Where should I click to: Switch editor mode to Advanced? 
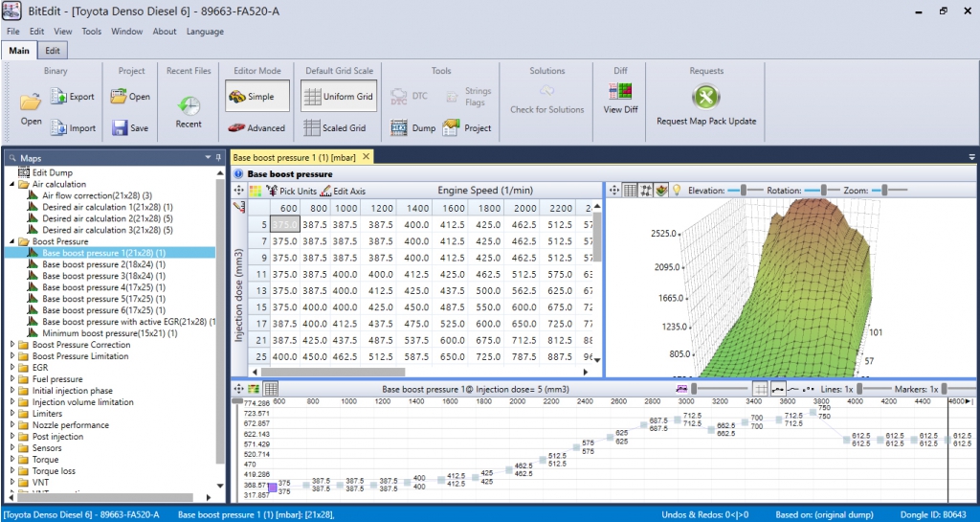[256, 127]
